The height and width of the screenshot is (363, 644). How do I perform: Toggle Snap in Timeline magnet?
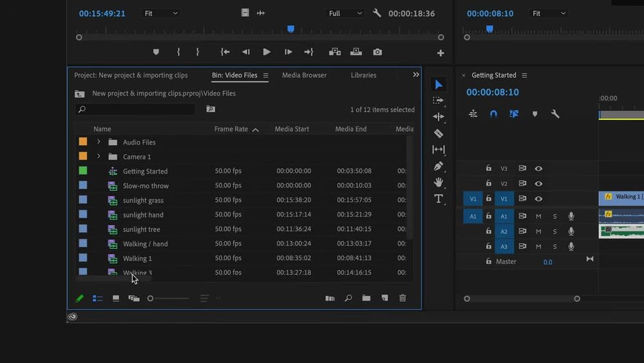pyautogui.click(x=494, y=114)
